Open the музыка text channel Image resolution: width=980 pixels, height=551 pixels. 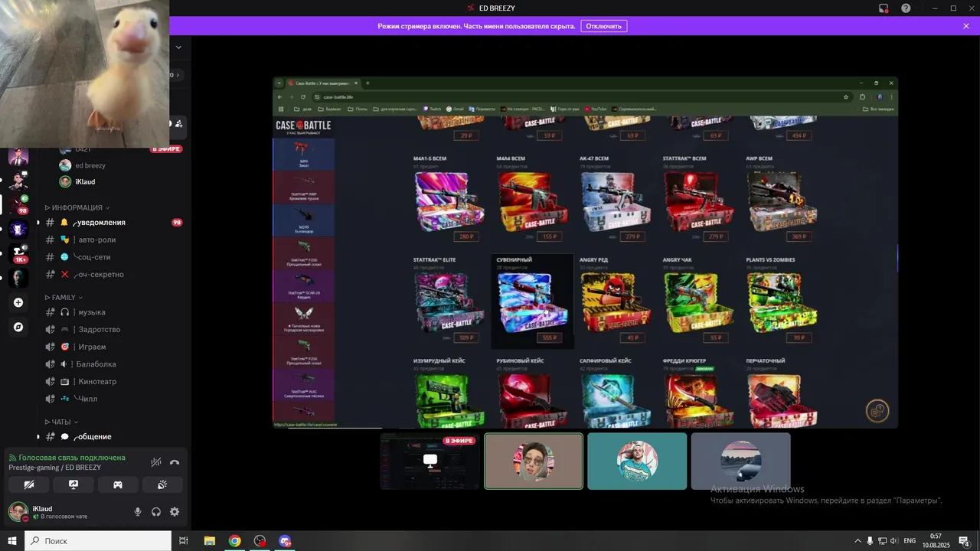coord(114,312)
